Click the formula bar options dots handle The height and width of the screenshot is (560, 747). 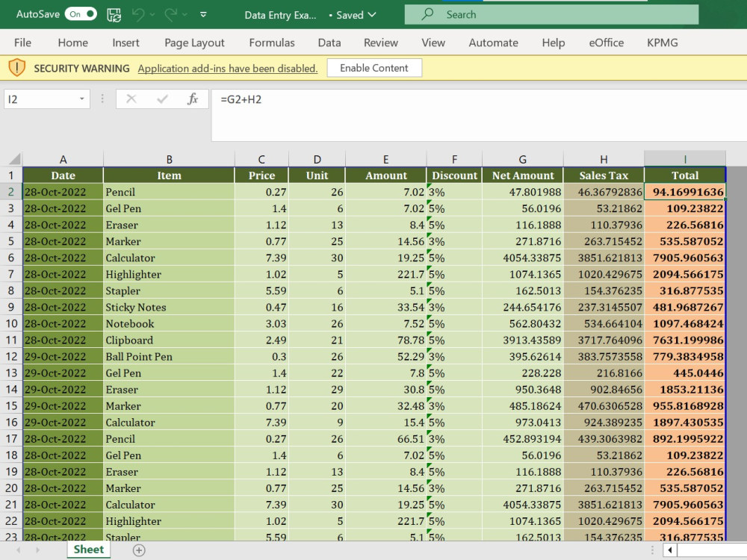pos(102,99)
